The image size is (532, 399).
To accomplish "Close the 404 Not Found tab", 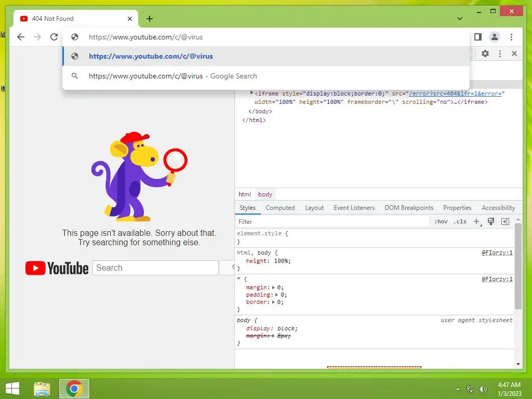I will coord(129,19).
